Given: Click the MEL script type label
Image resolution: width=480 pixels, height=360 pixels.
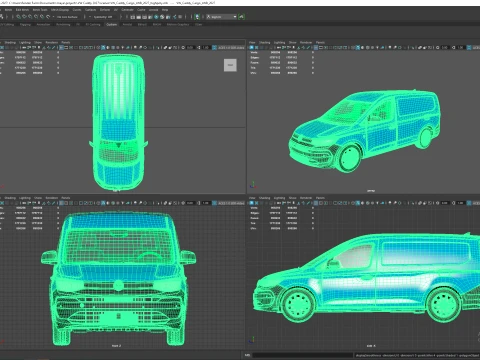Looking at the screenshot, I should (247, 355).
